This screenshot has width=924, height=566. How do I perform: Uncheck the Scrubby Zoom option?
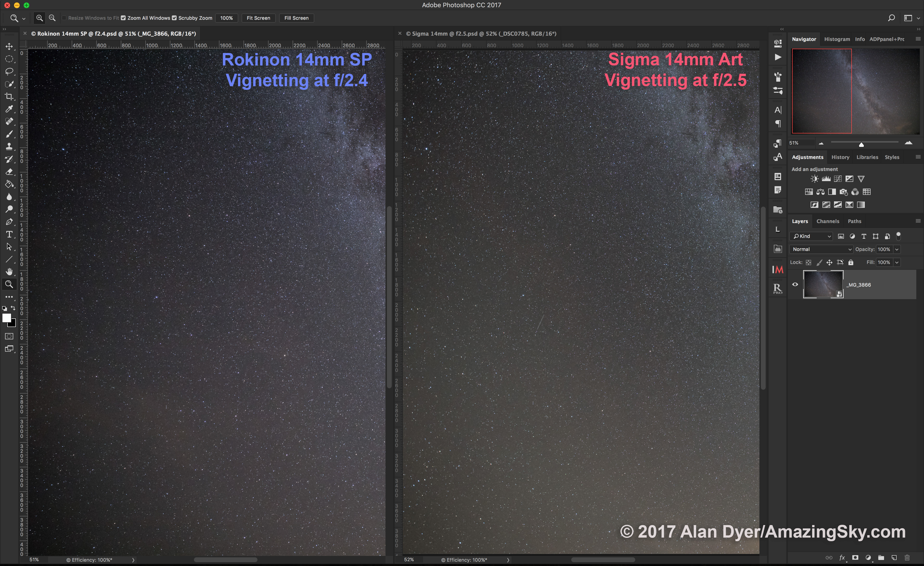[x=174, y=18]
